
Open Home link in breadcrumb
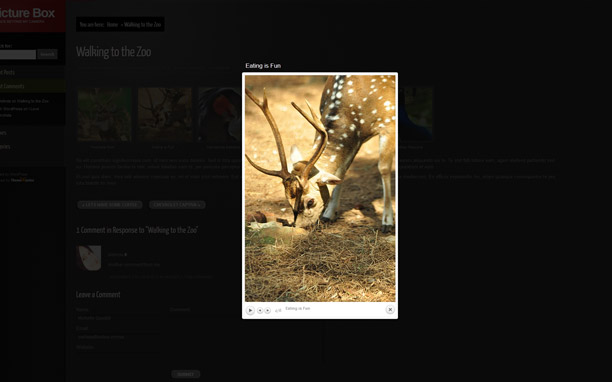[112, 25]
